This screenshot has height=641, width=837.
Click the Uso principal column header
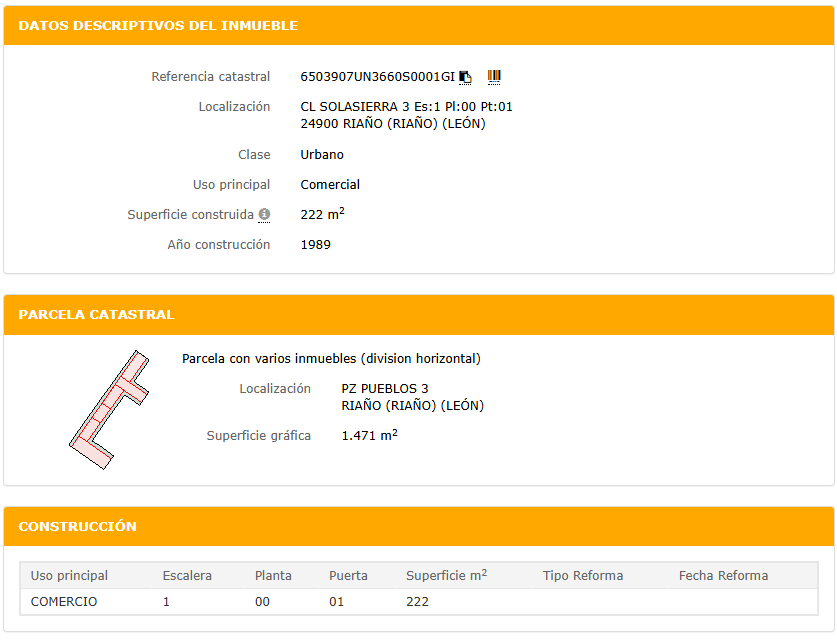(x=69, y=576)
